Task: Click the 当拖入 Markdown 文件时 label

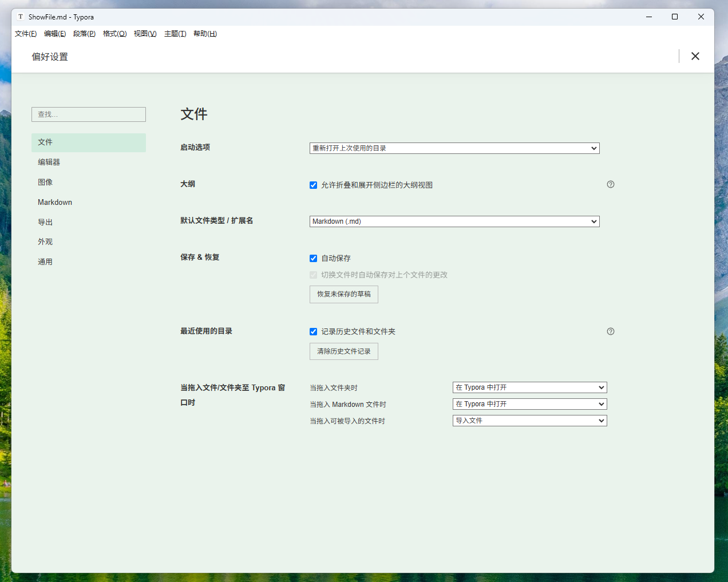Action: (x=348, y=405)
